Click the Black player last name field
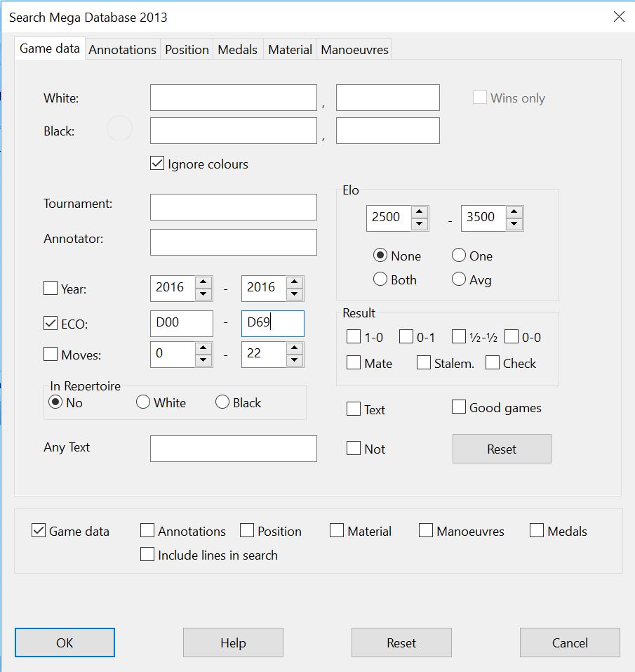635x672 pixels. 234,131
